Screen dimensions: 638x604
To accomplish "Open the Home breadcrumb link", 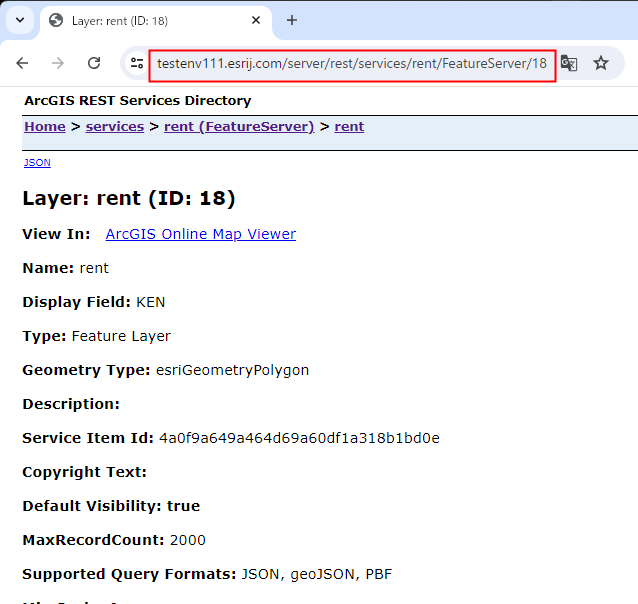I will point(45,127).
